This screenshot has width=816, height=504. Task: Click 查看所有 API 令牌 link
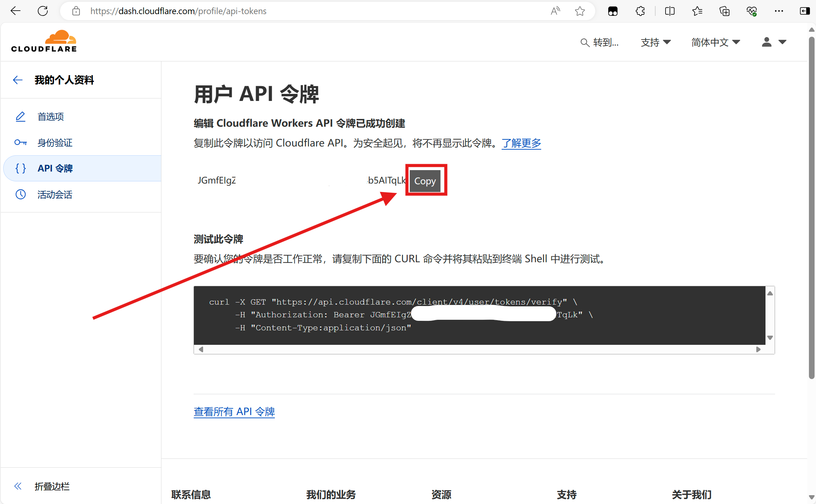pyautogui.click(x=234, y=412)
